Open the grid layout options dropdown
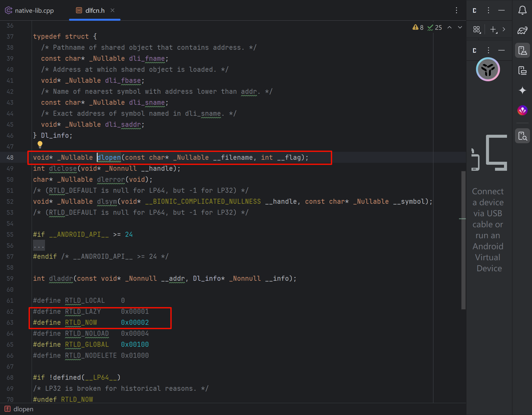The height and width of the screenshot is (415, 532). tap(477, 29)
